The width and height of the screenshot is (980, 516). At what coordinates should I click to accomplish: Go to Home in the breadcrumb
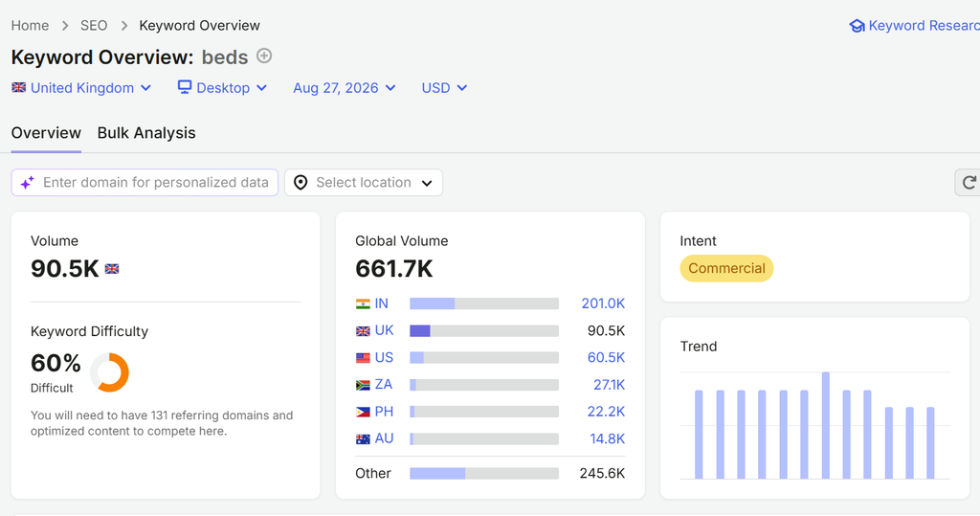(30, 26)
